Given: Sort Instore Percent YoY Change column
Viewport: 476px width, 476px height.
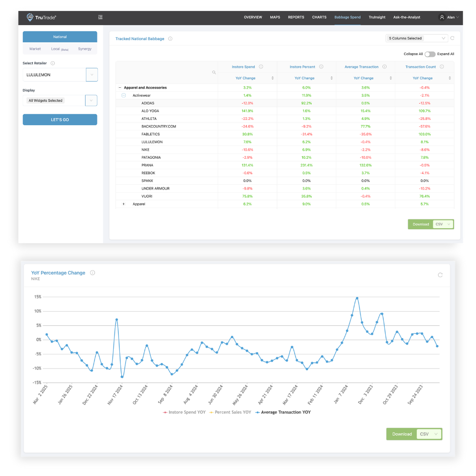Looking at the screenshot, I should click(331, 78).
